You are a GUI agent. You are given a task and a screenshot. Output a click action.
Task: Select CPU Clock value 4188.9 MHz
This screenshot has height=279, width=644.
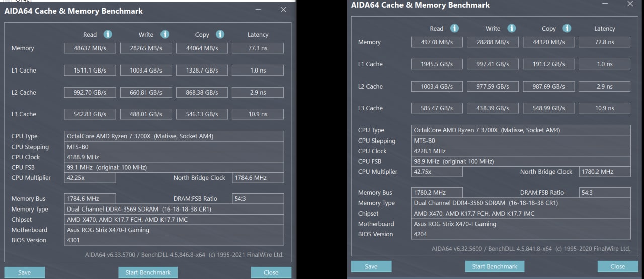pos(174,157)
